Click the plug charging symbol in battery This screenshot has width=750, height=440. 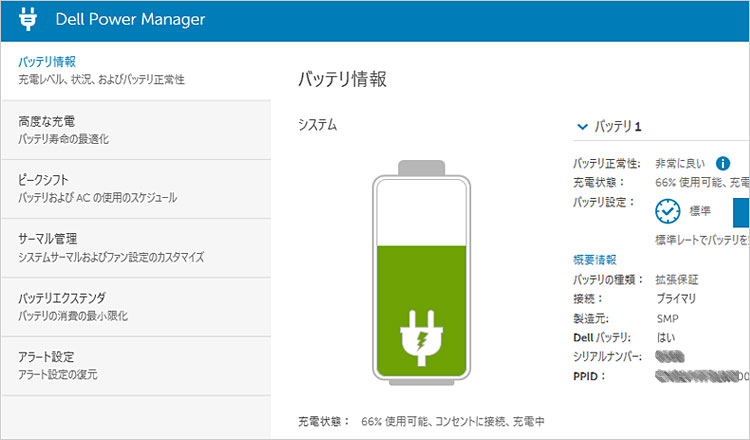point(421,338)
